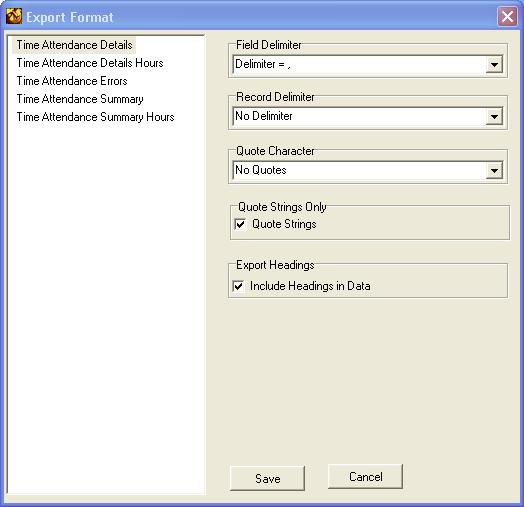Pick the Time Attendance Summary item
This screenshot has height=507, width=524.
click(x=80, y=99)
